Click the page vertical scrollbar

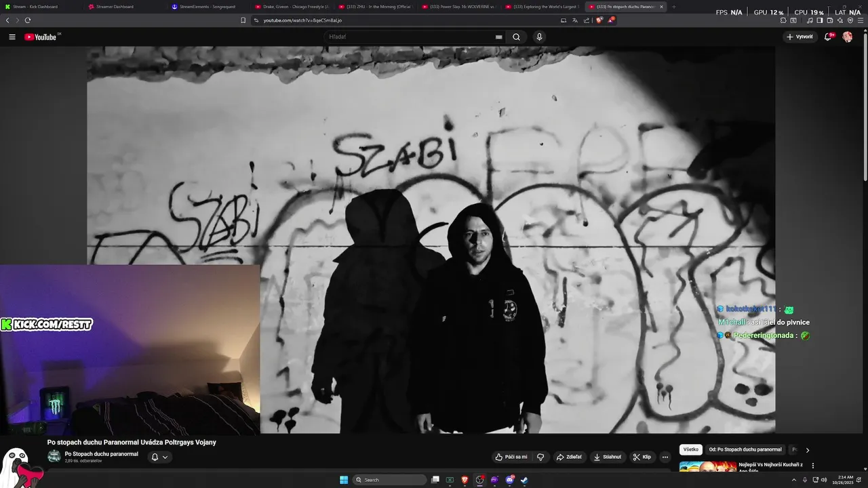(865, 108)
